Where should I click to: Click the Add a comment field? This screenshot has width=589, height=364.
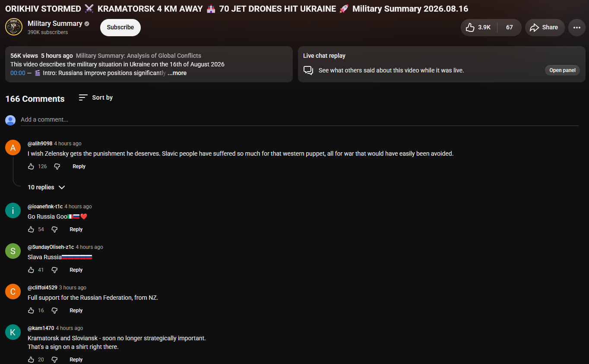(300, 119)
